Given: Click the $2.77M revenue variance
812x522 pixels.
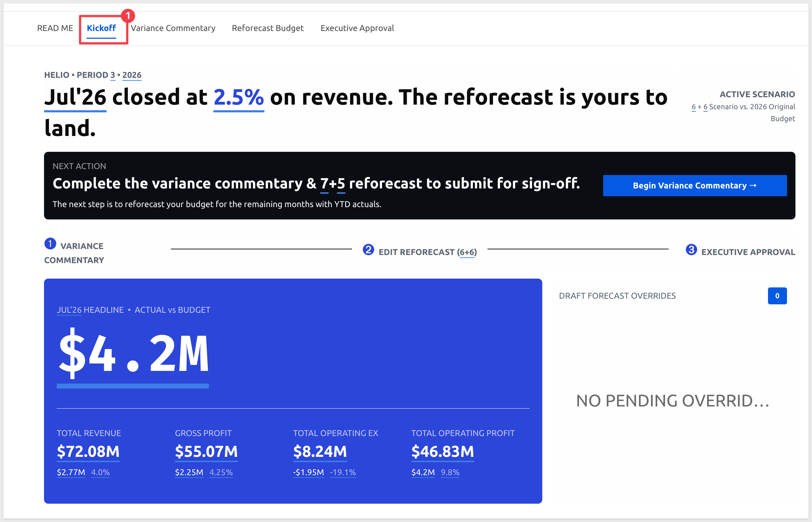Looking at the screenshot, I should coord(71,472).
